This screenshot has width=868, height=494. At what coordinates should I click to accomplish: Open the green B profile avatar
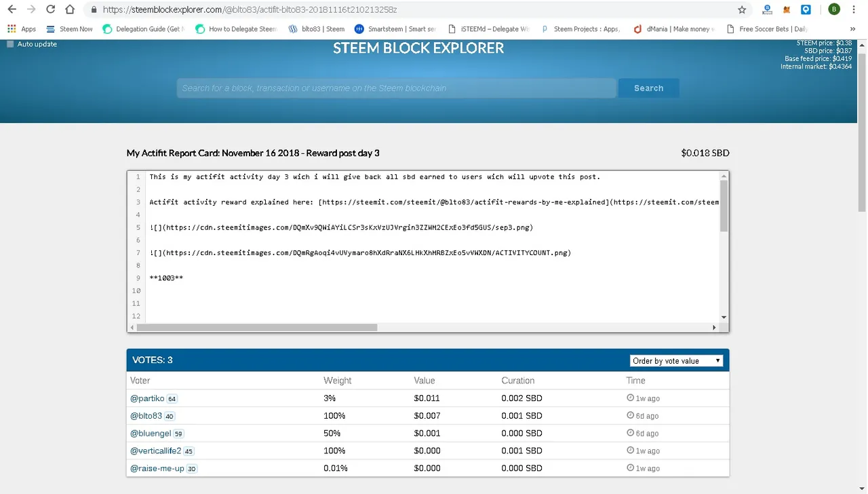(x=834, y=9)
